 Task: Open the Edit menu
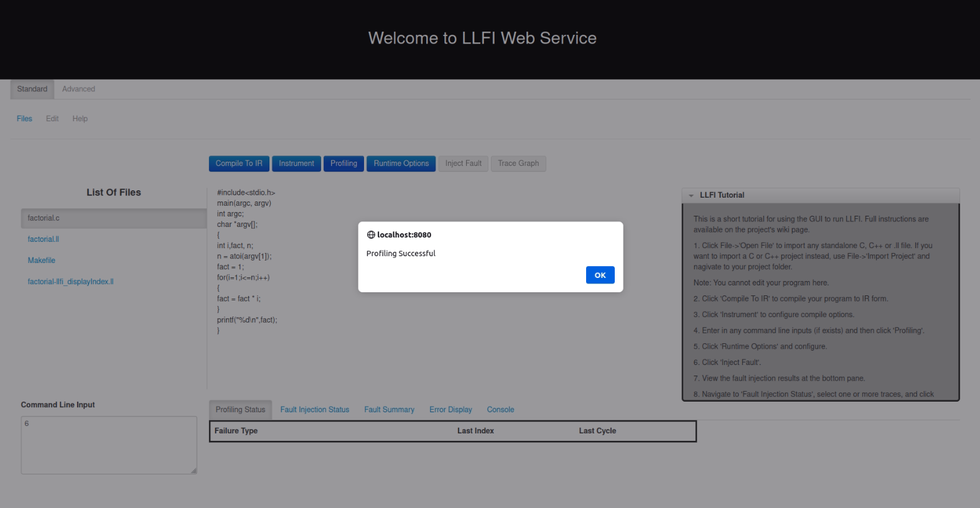[x=52, y=119]
